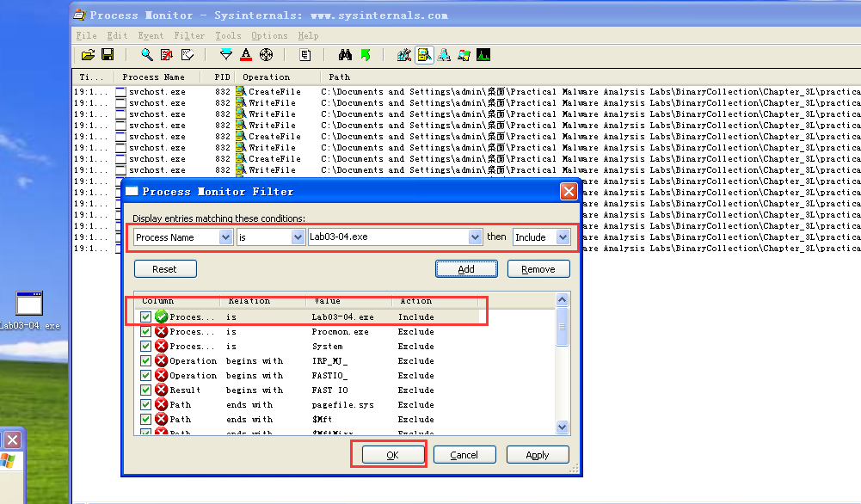861x504 pixels.
Task: Expand the Lab03-04.exe value dropdown arrow
Action: [475, 237]
